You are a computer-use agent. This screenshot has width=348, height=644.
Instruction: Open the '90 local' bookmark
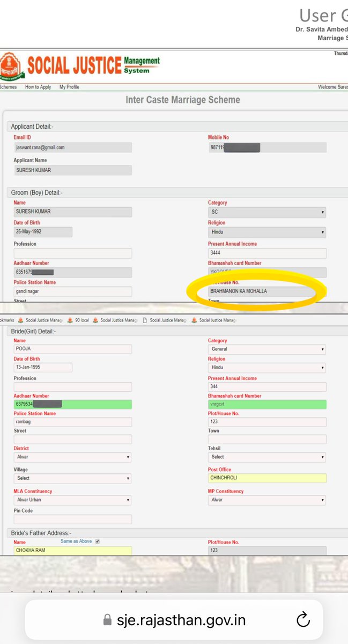pyautogui.click(x=78, y=320)
